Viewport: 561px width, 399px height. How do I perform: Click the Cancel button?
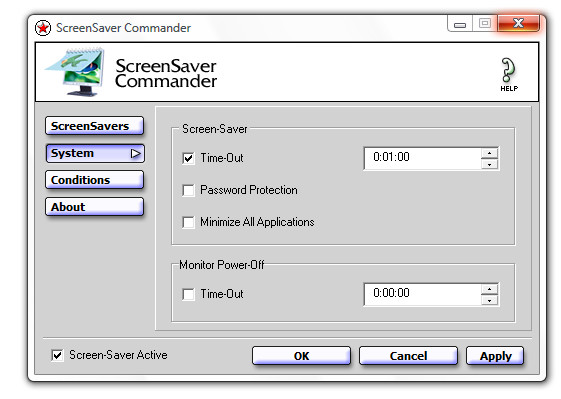coord(408,356)
